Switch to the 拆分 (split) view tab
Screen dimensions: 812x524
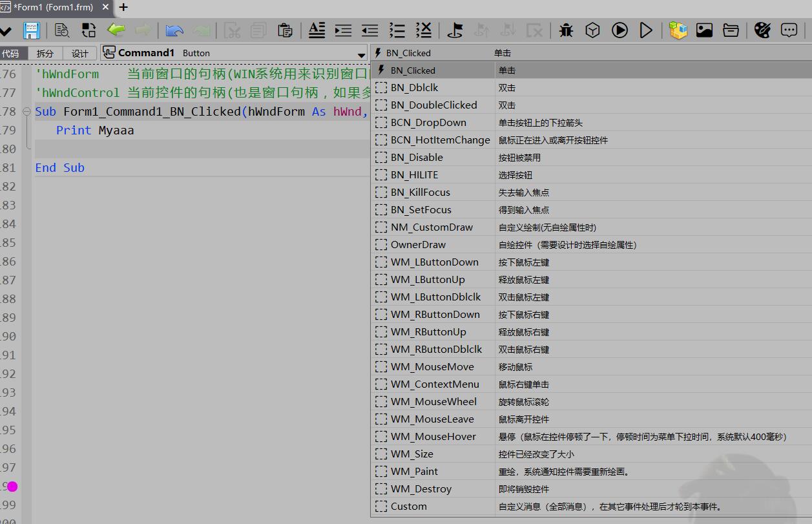tap(45, 54)
